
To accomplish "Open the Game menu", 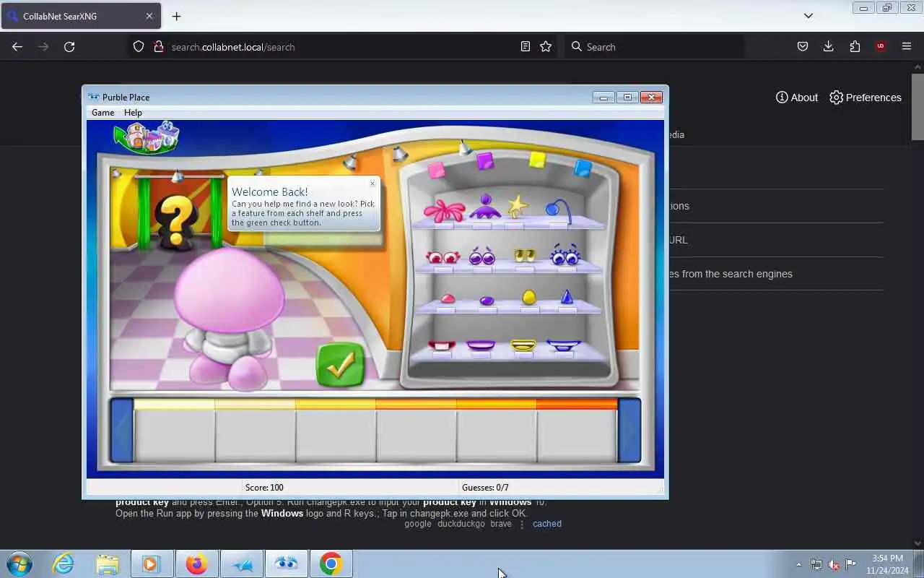I will [103, 113].
